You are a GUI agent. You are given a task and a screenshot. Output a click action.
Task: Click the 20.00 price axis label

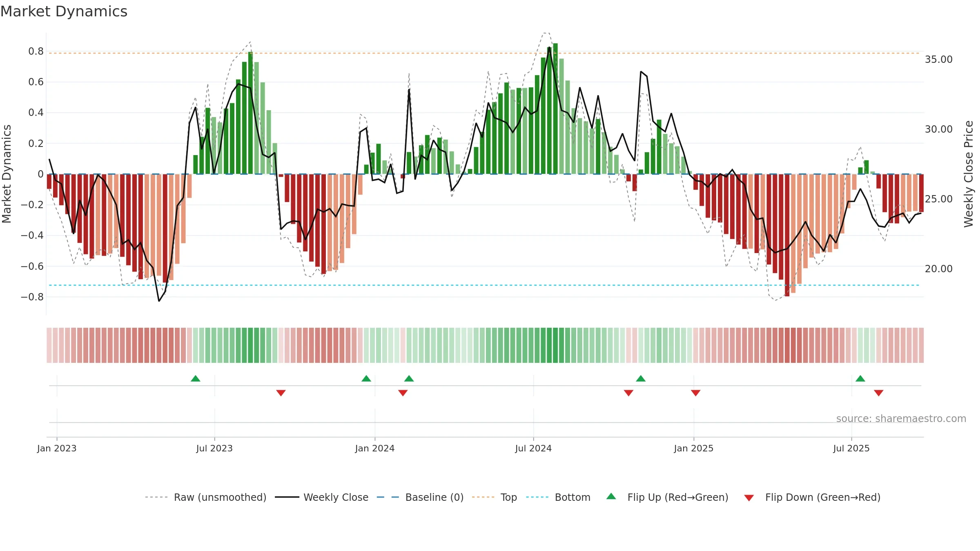[x=939, y=269]
